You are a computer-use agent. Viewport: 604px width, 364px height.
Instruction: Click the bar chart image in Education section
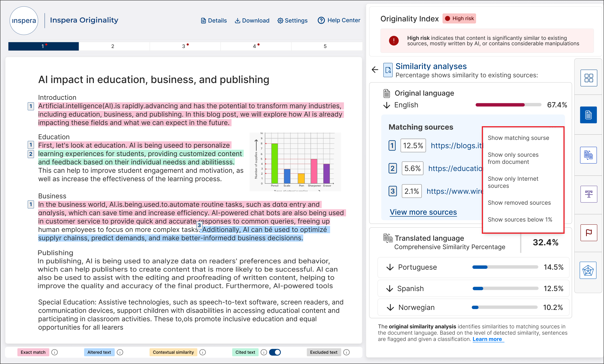(x=295, y=162)
